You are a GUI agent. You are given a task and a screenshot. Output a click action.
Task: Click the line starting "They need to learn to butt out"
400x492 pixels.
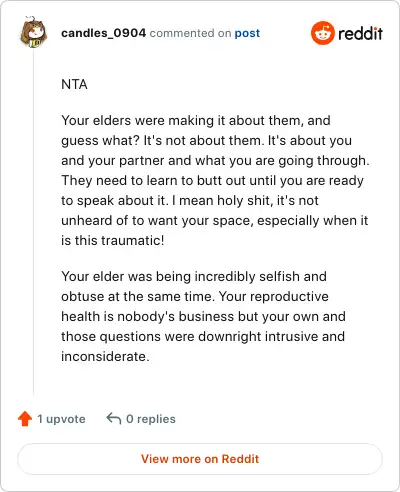click(x=212, y=181)
